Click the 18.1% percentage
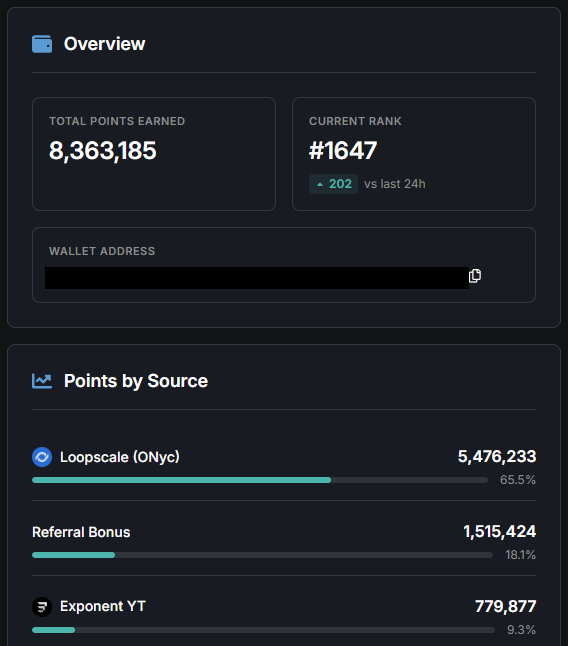 coord(521,555)
